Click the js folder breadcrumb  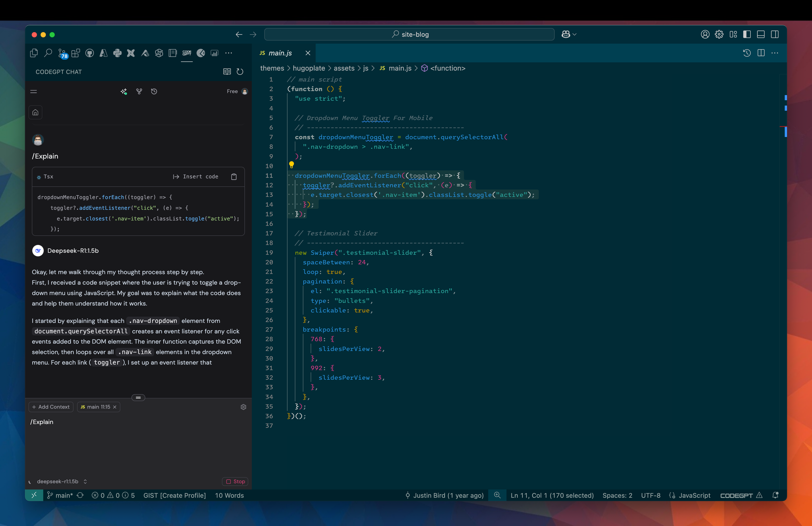[366, 68]
